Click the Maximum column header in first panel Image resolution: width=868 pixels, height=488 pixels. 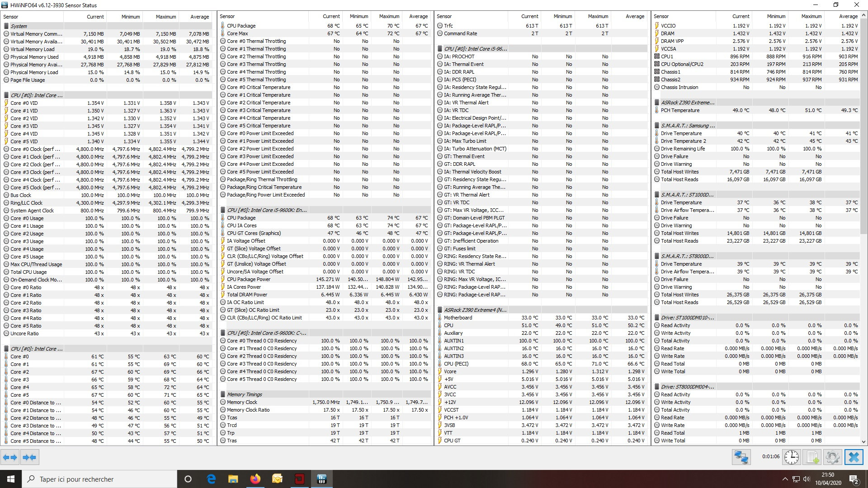pos(165,17)
